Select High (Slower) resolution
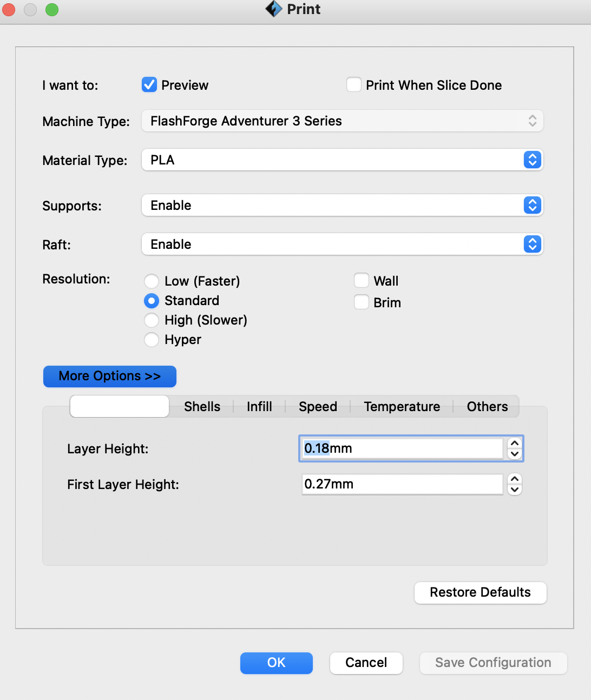The width and height of the screenshot is (591, 700). coord(152,320)
